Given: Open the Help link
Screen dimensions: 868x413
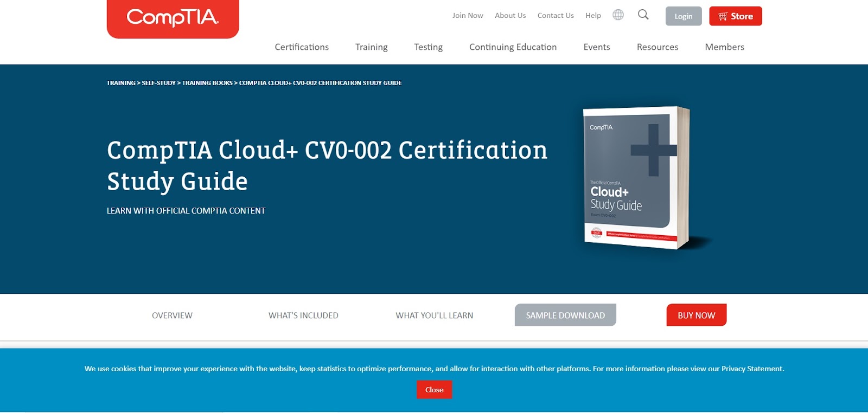Looking at the screenshot, I should (593, 16).
